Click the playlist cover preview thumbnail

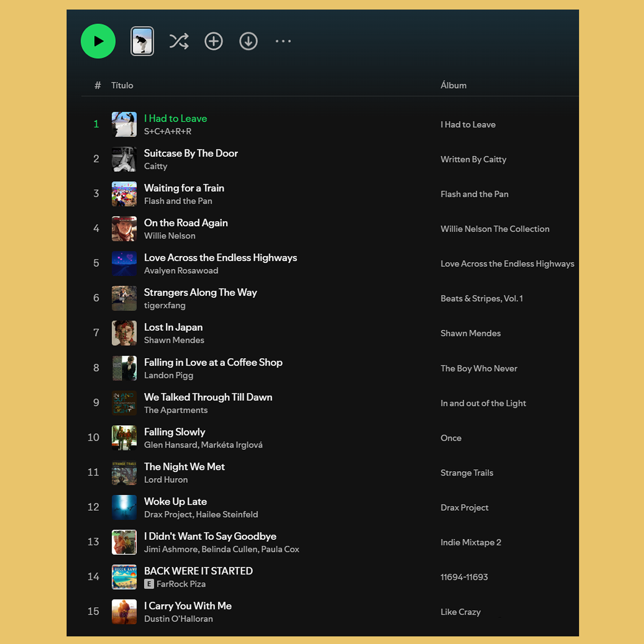pos(142,41)
